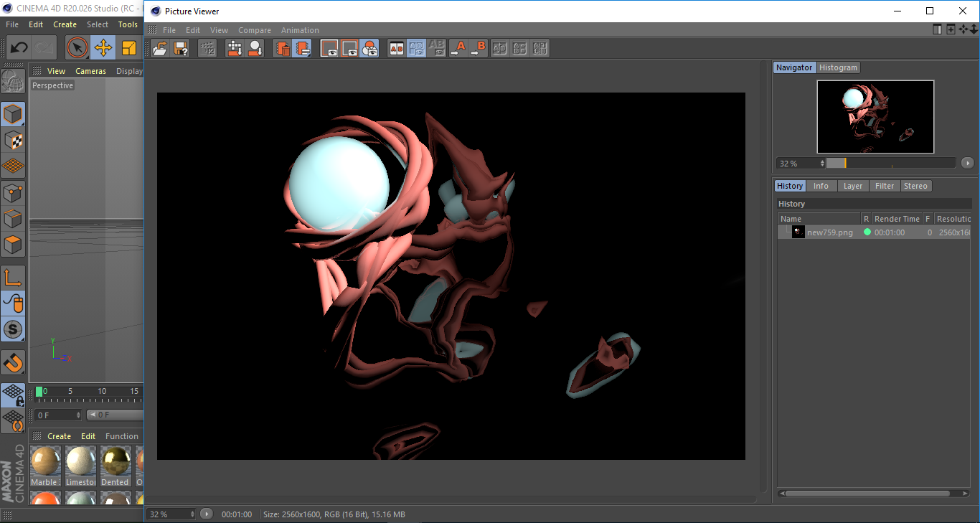Select the Scale tool in main toolbar
This screenshot has width=980, height=523.
pos(129,48)
